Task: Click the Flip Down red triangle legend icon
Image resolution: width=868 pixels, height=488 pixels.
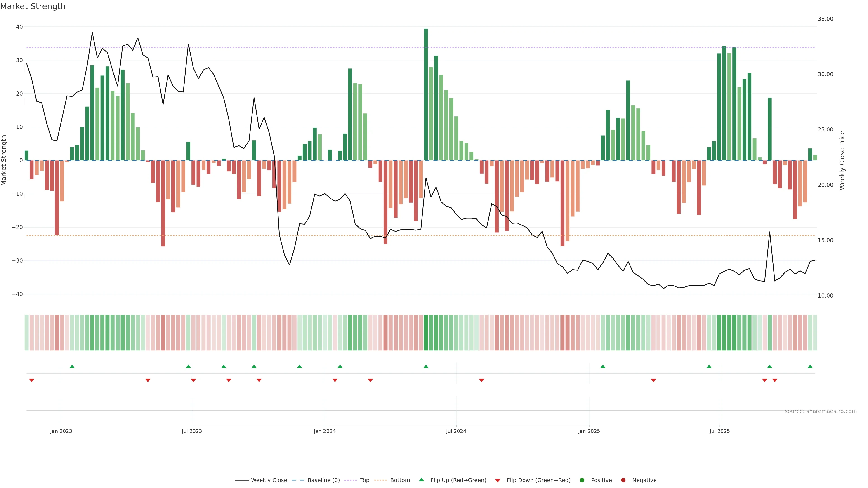Action: click(498, 480)
